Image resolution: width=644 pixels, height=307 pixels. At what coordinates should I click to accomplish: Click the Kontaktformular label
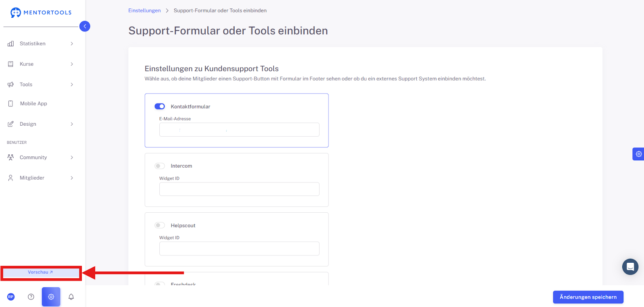pyautogui.click(x=190, y=106)
